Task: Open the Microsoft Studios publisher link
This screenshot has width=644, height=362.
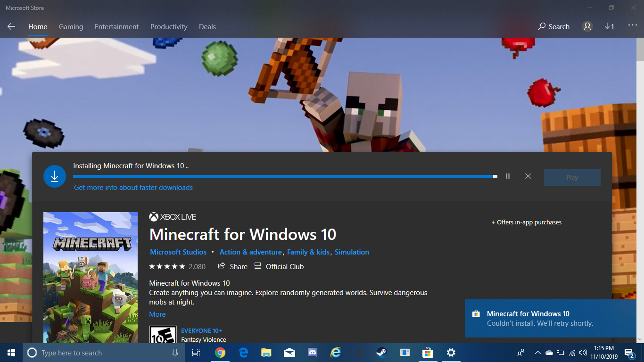Action: point(178,252)
